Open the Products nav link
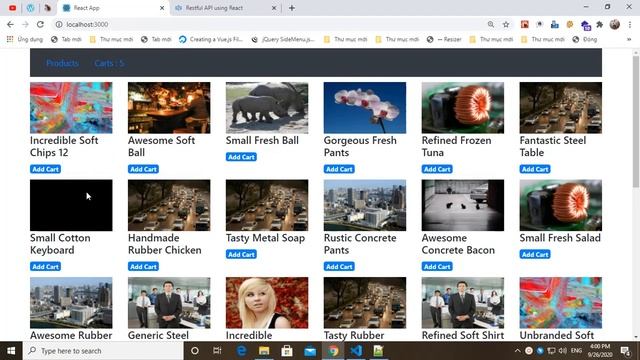This screenshot has height=360, width=640. [x=62, y=63]
